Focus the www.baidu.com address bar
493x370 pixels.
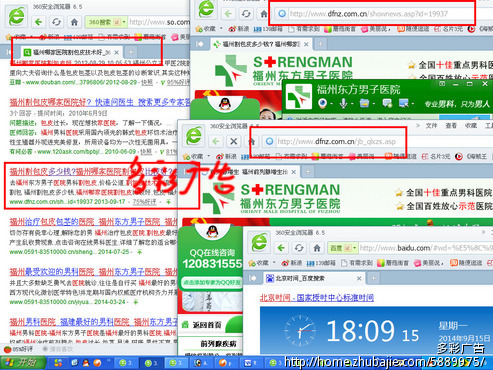pyautogui.click(x=426, y=248)
